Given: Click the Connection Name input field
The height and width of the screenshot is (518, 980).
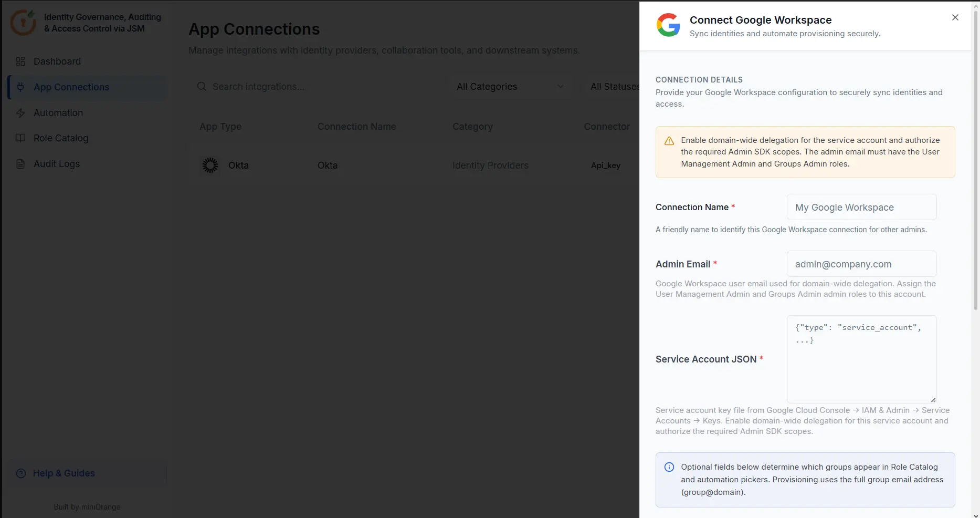Looking at the screenshot, I should pyautogui.click(x=861, y=207).
